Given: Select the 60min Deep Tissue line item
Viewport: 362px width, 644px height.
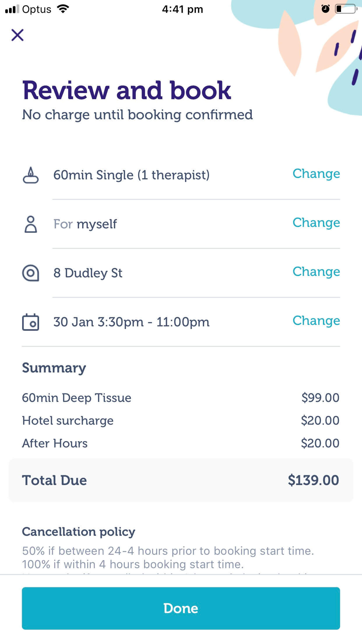Looking at the screenshot, I should coord(181,398).
